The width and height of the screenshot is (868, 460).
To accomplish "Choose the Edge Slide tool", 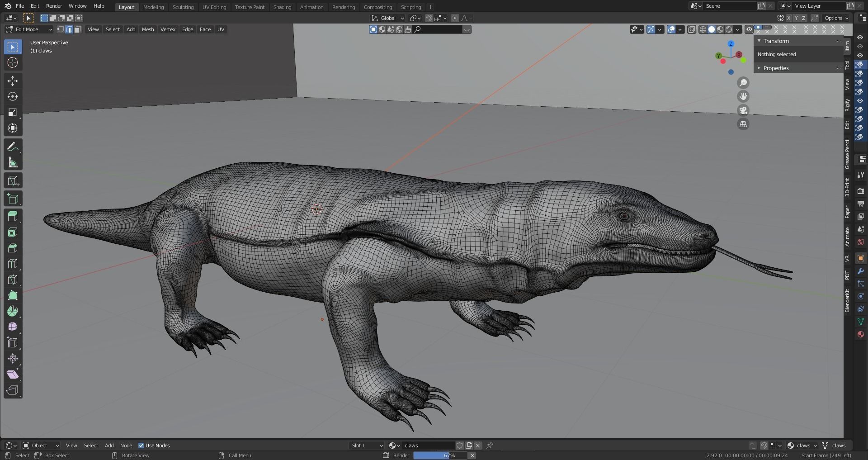I will click(13, 343).
